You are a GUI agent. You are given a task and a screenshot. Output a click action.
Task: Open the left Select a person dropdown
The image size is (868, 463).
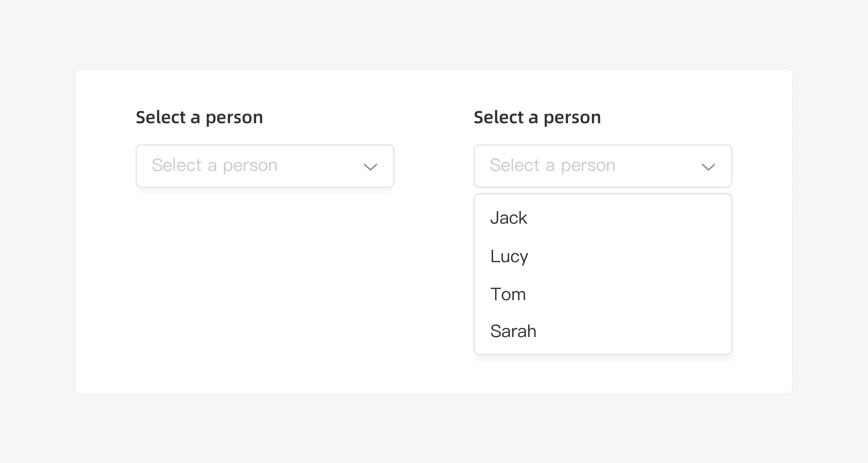click(264, 166)
